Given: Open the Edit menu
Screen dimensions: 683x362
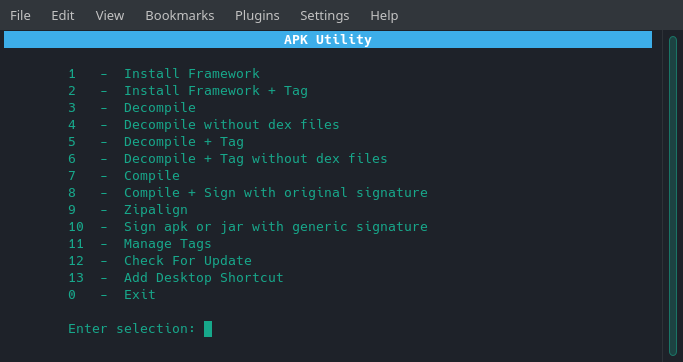Looking at the screenshot, I should tap(63, 15).
